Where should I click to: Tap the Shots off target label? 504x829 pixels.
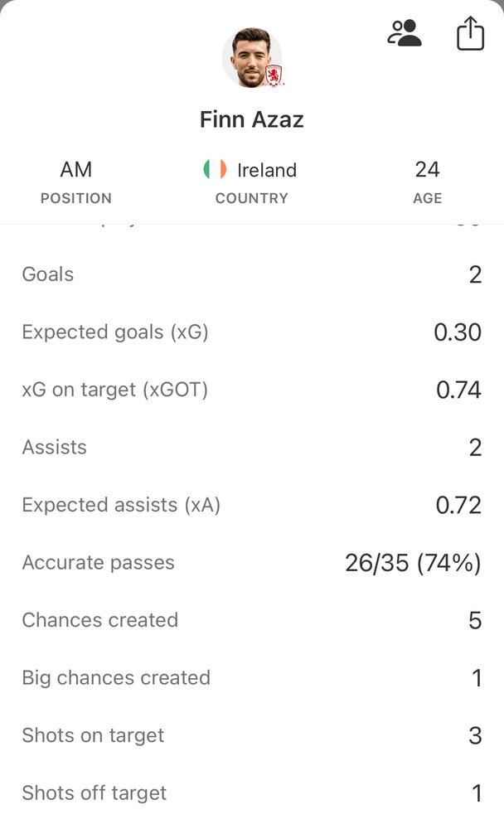[x=94, y=793]
